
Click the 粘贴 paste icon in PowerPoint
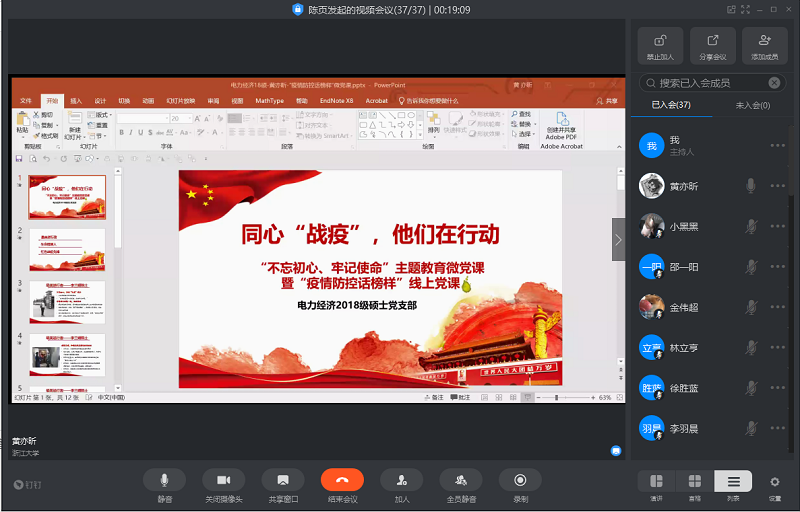(x=22, y=119)
